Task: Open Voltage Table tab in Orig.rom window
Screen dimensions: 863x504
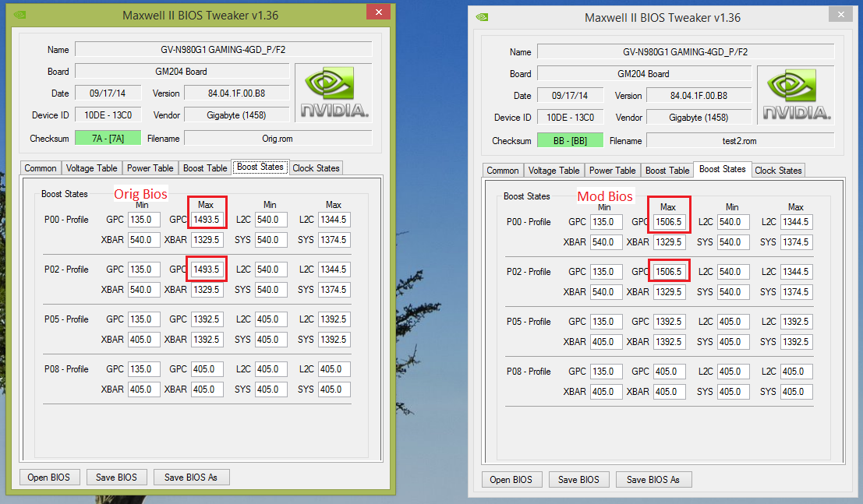Action: [91, 168]
